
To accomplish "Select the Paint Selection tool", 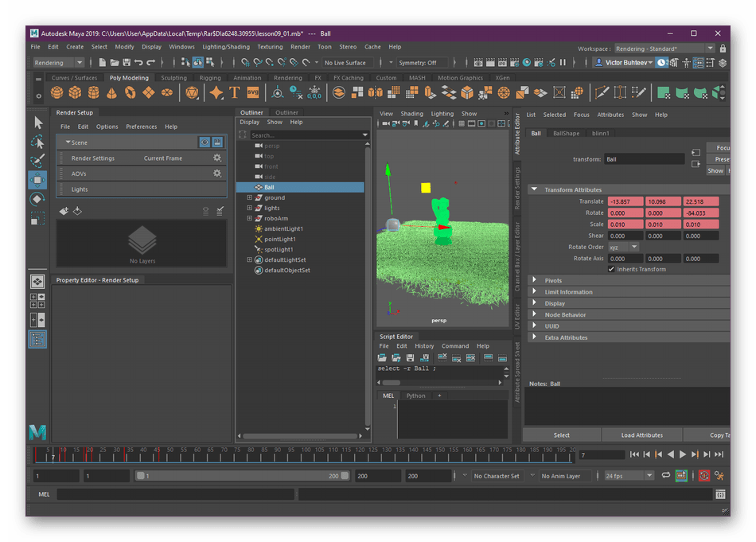I will [37, 160].
